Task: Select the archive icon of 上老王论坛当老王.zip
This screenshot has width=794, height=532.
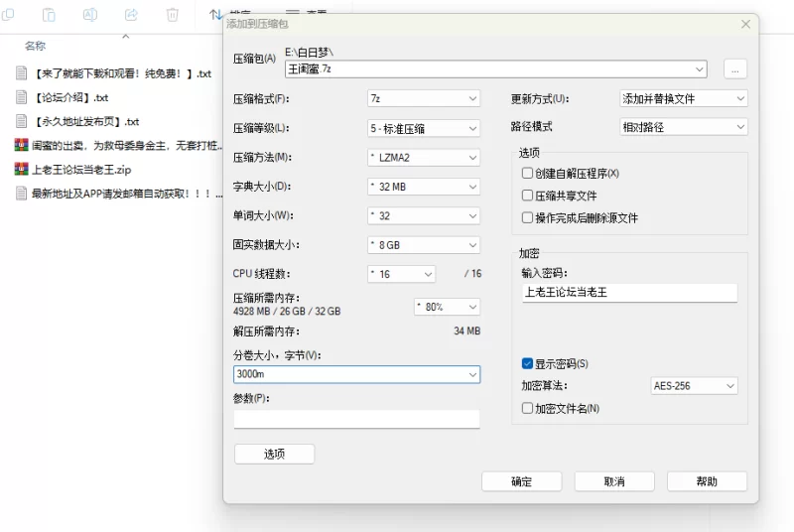Action: [21, 169]
